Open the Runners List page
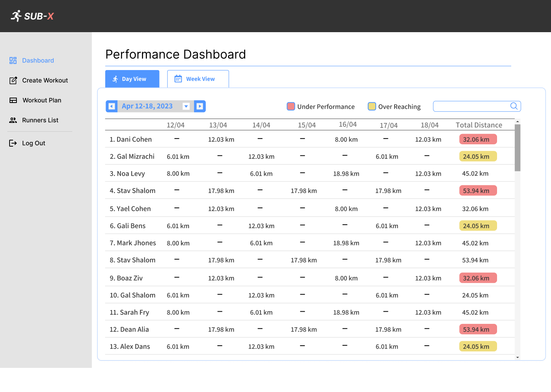The height and width of the screenshot is (392, 551). point(40,120)
